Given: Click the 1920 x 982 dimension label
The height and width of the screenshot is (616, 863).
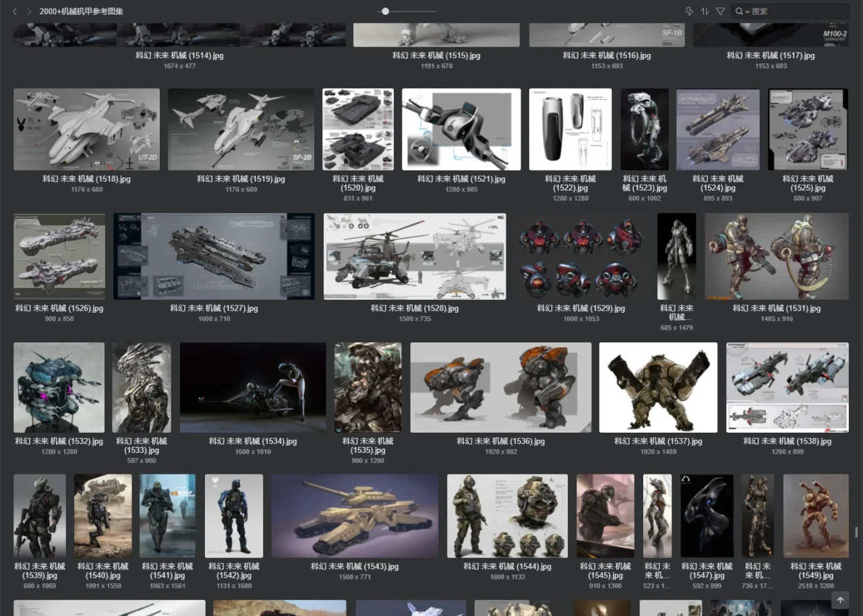Looking at the screenshot, I should pos(501,452).
